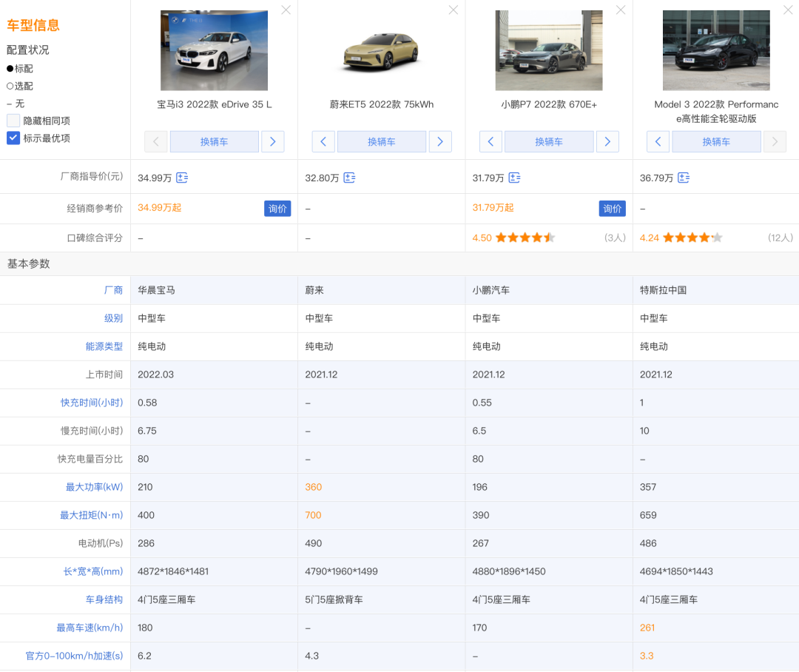This screenshot has width=799, height=672.
Task: Open 小鹏P7 2022款 670E+ title
Action: point(549,104)
